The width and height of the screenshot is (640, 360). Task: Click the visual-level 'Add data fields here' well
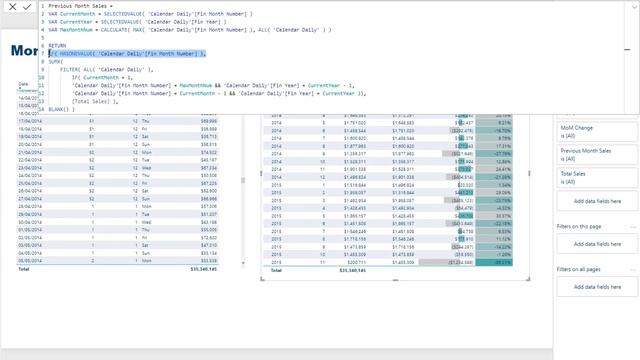pyautogui.click(x=597, y=201)
